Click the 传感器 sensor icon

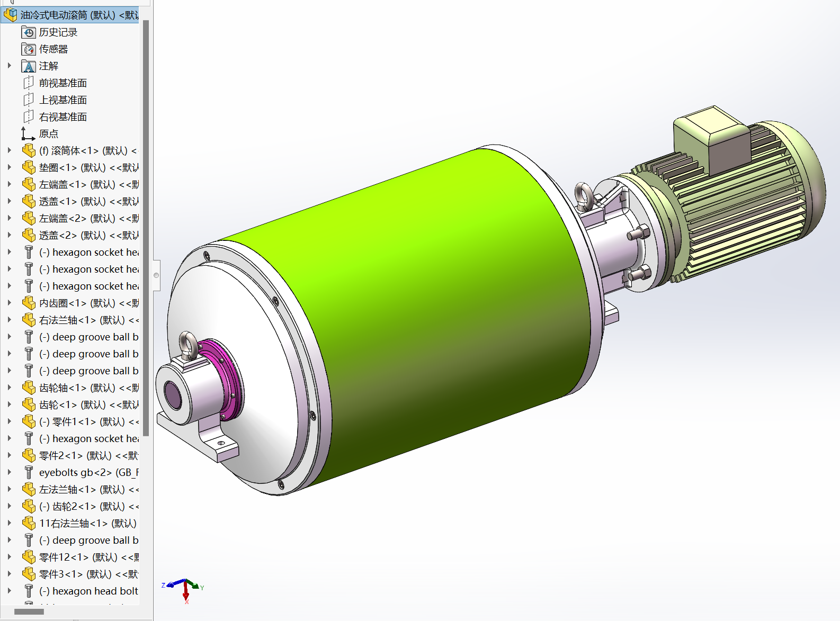(x=29, y=49)
